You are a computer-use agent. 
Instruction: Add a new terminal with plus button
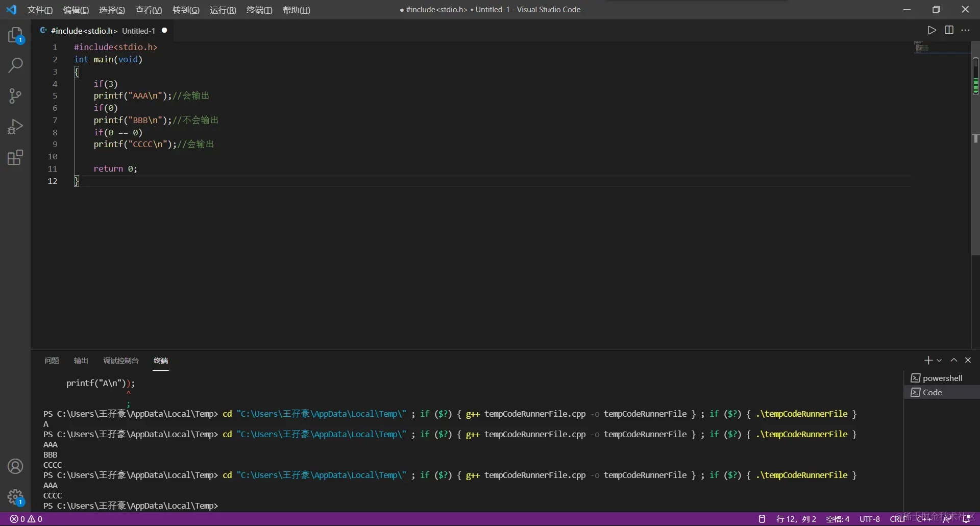click(x=928, y=360)
